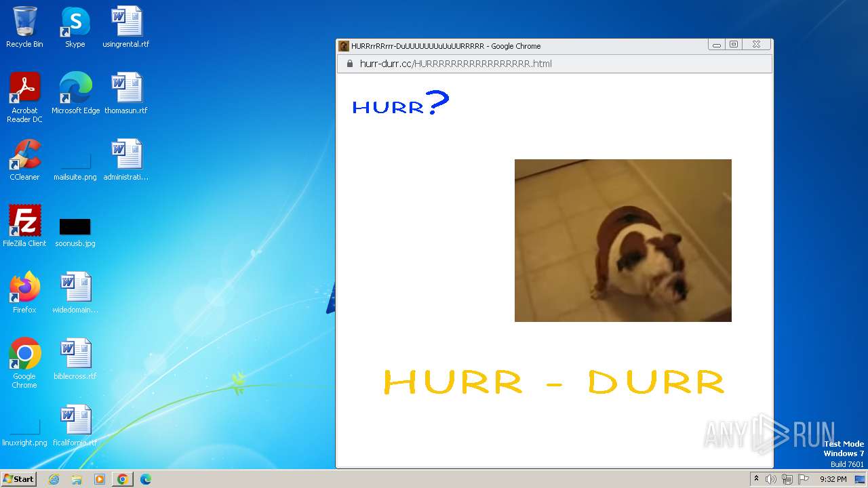Open Firefox desktop shortcut
868x488 pixels.
tap(24, 293)
